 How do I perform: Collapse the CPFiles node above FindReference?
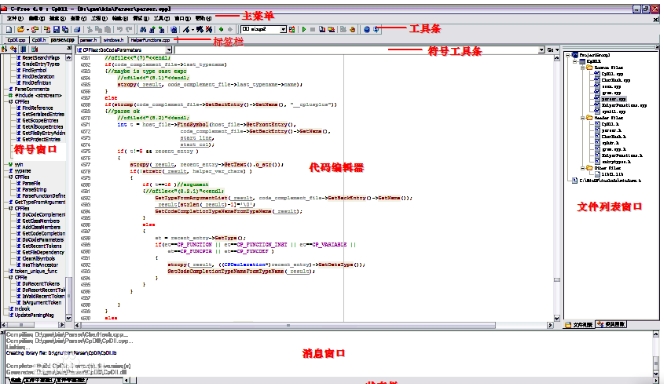tap(11, 102)
